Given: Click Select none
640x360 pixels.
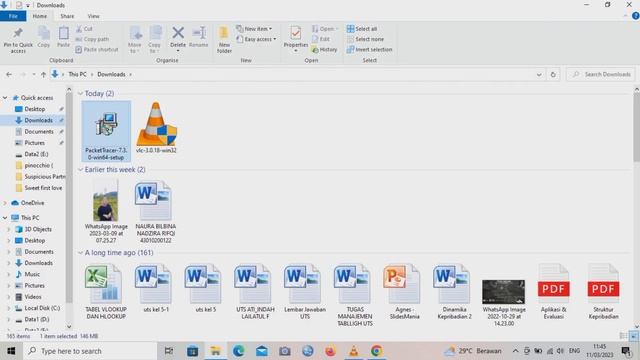Looking at the screenshot, I should [x=365, y=39].
